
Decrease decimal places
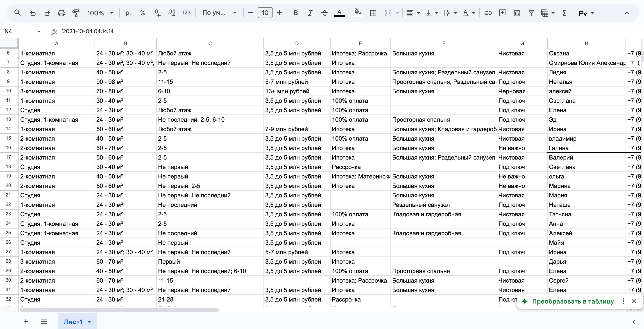157,13
